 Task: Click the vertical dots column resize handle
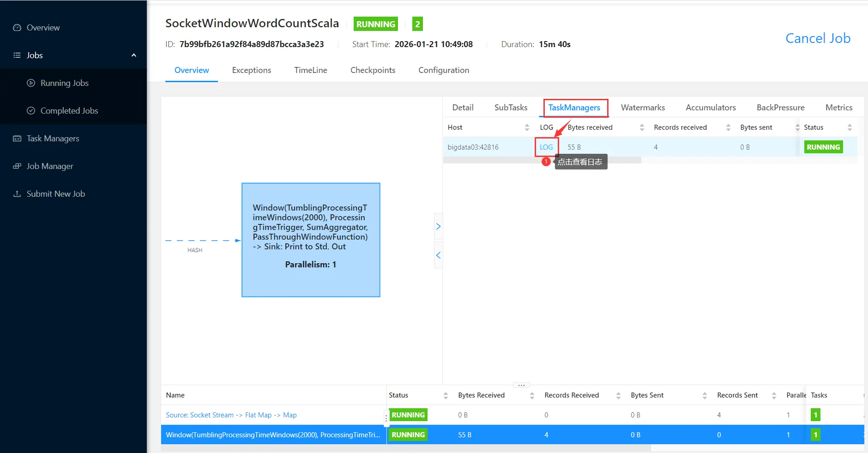click(386, 418)
